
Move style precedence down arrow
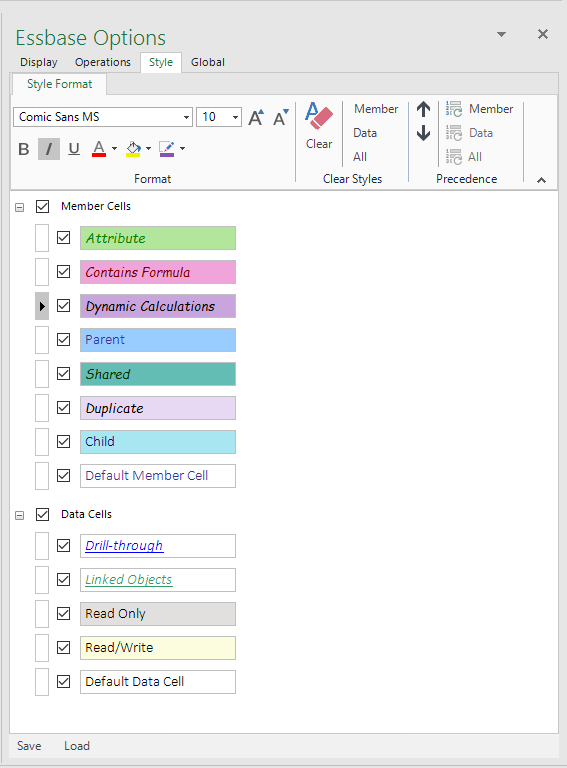coord(424,133)
